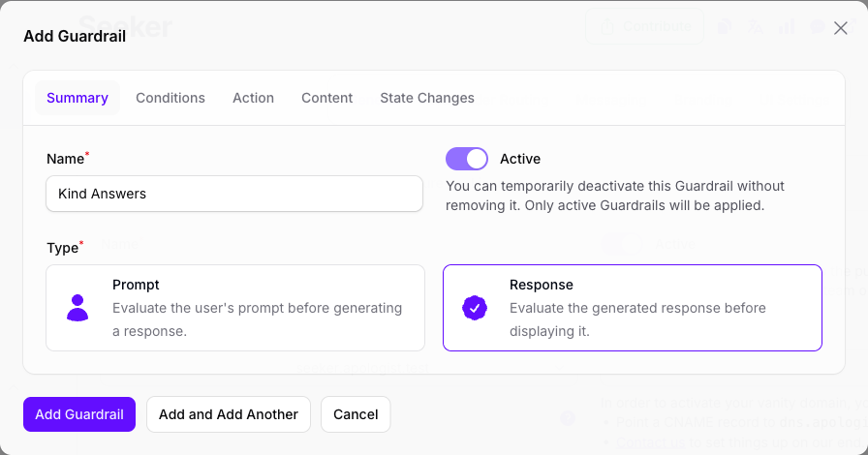
Task: Open the State Changes tab
Action: point(427,98)
